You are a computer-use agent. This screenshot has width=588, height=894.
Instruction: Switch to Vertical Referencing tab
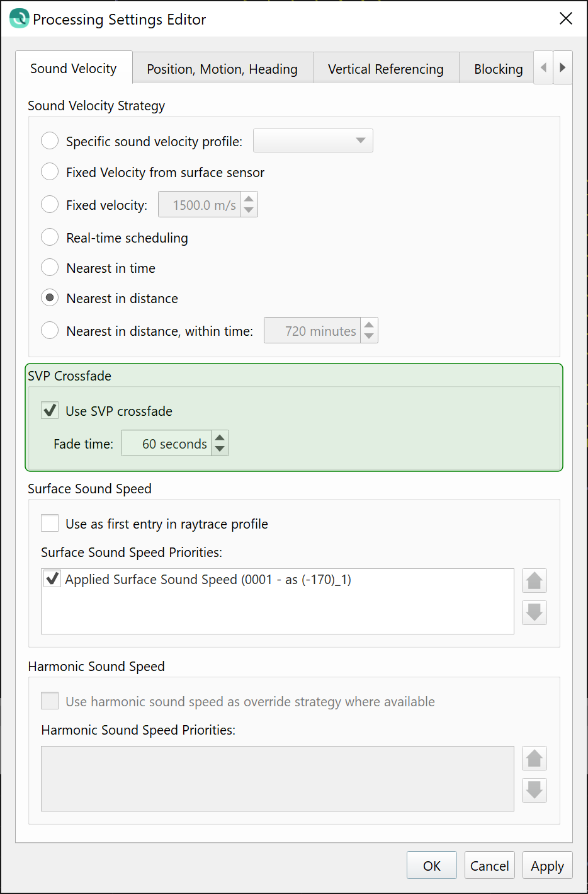385,69
